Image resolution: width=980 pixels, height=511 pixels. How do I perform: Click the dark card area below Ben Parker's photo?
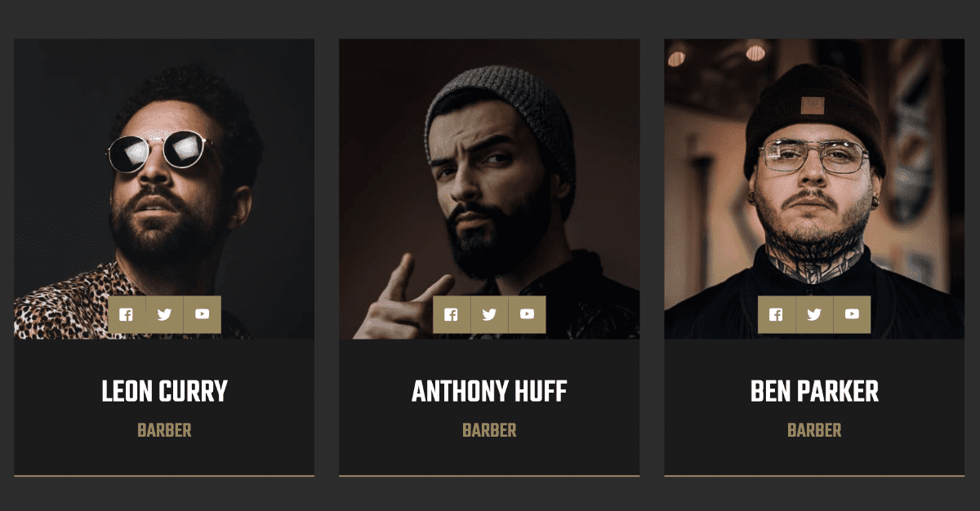(814, 407)
